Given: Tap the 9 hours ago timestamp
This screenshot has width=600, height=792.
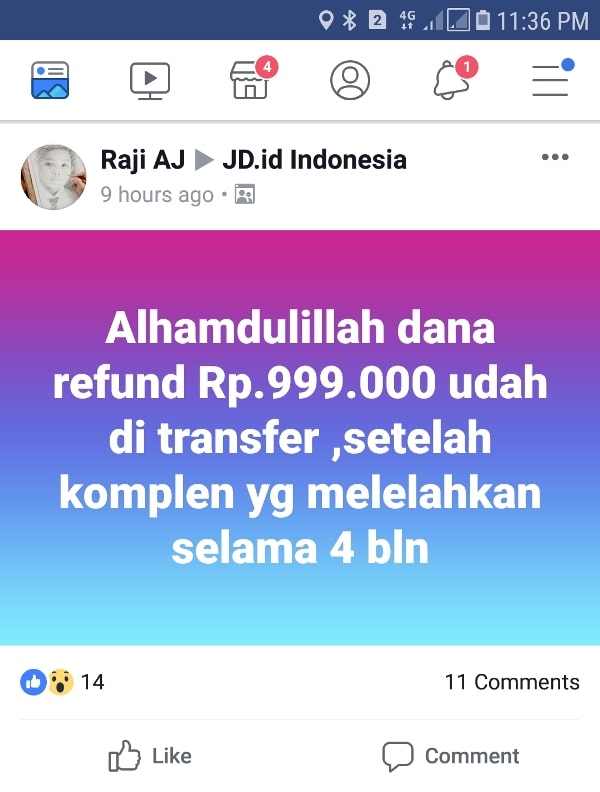Looking at the screenshot, I should point(157,194).
